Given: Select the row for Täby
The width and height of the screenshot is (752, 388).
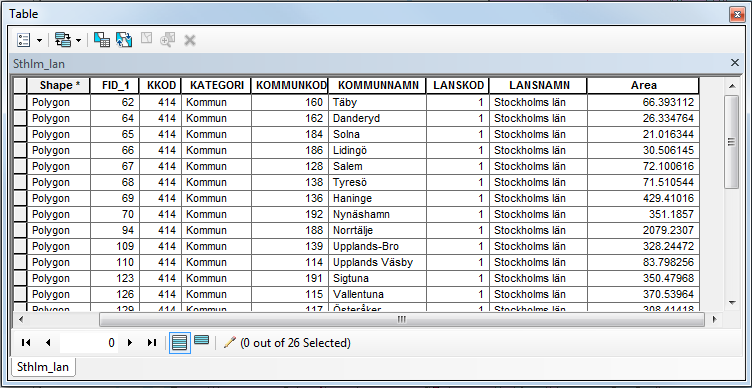Looking at the screenshot, I should pyautogui.click(x=356, y=102).
